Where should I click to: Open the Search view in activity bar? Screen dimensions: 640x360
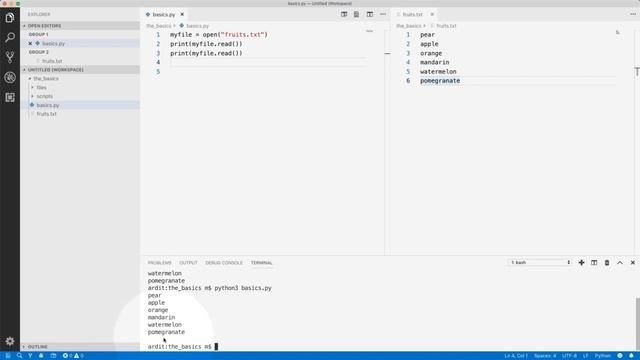[10, 38]
